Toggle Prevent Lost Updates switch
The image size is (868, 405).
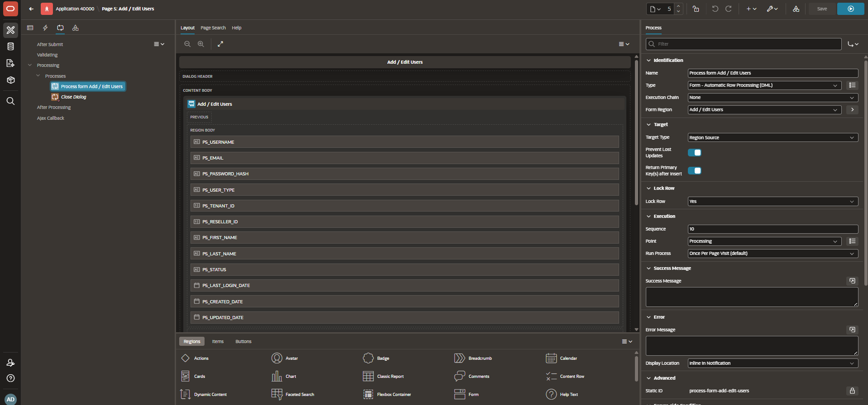coord(695,152)
